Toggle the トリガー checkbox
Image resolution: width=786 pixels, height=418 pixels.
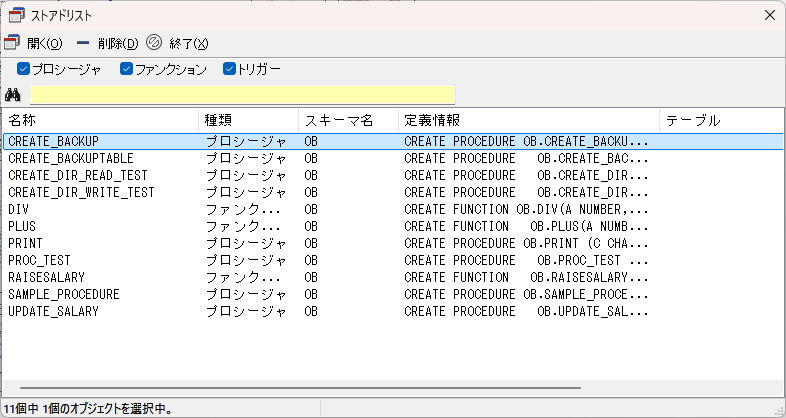[x=229, y=69]
